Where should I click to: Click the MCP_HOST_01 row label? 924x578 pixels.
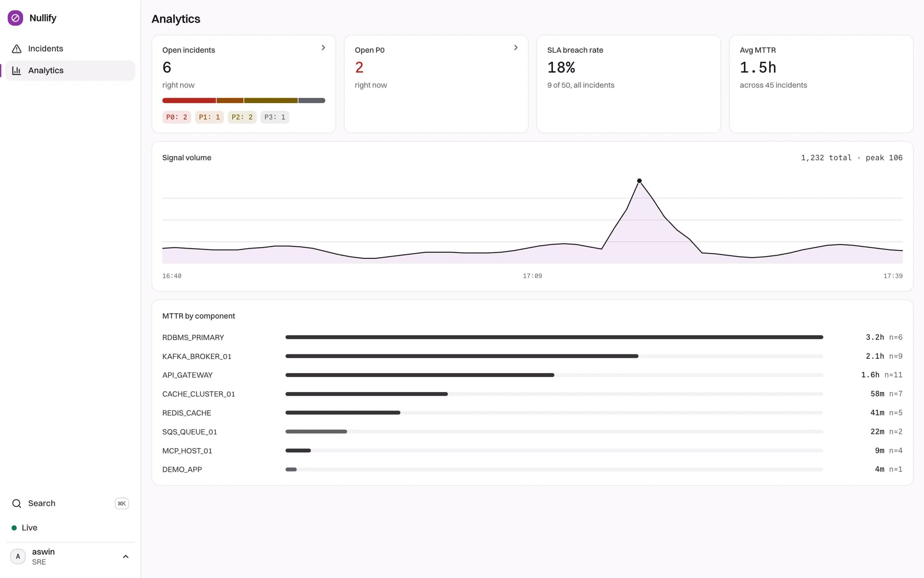[187, 451]
